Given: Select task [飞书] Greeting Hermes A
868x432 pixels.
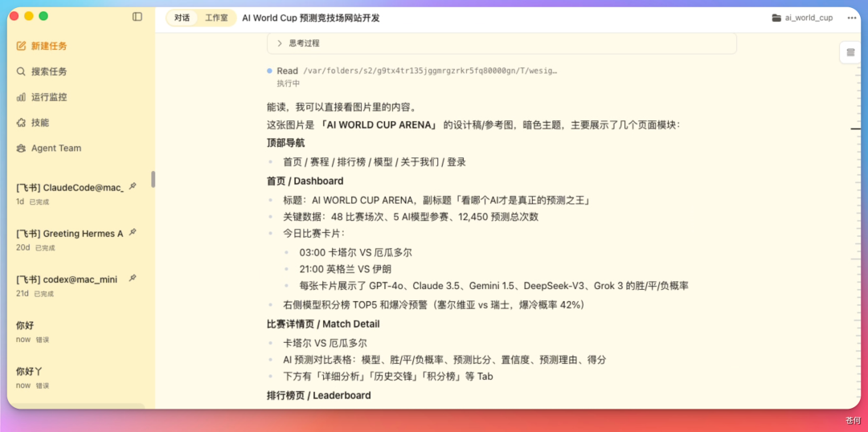Looking at the screenshot, I should (x=70, y=234).
